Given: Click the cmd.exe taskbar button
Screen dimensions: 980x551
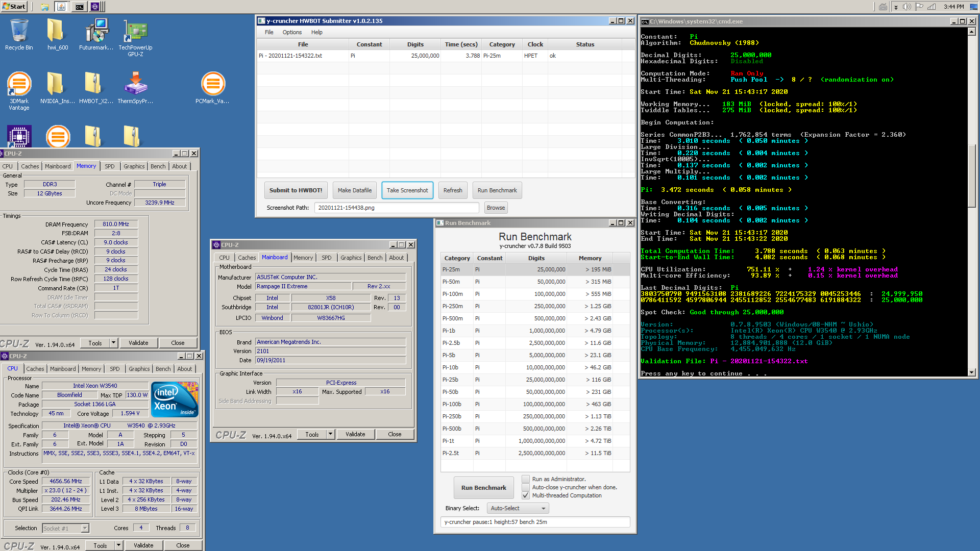Looking at the screenshot, I should coord(80,7).
